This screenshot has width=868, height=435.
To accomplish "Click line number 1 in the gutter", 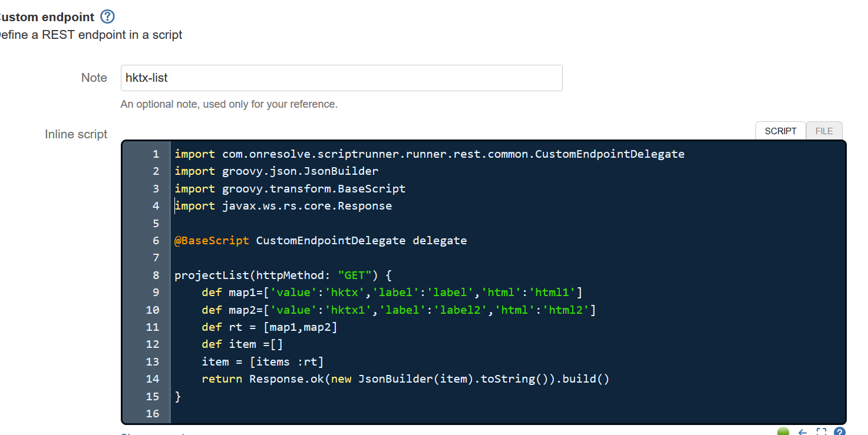I will pyautogui.click(x=156, y=154).
